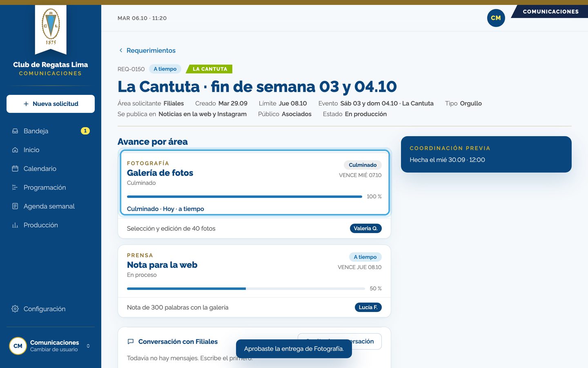Click the Galería de fotos 100 % progress bar
588x368 pixels.
coord(245,197)
